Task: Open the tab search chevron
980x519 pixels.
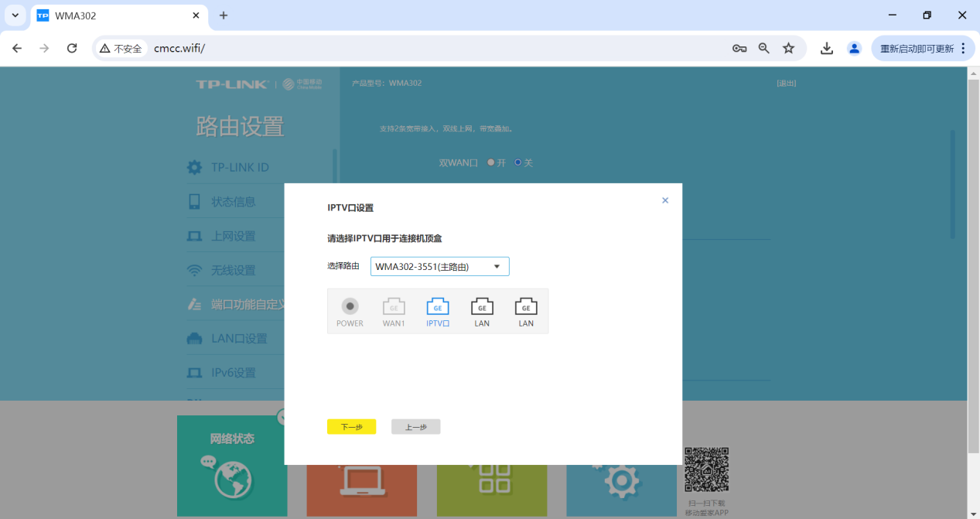Action: click(x=15, y=15)
